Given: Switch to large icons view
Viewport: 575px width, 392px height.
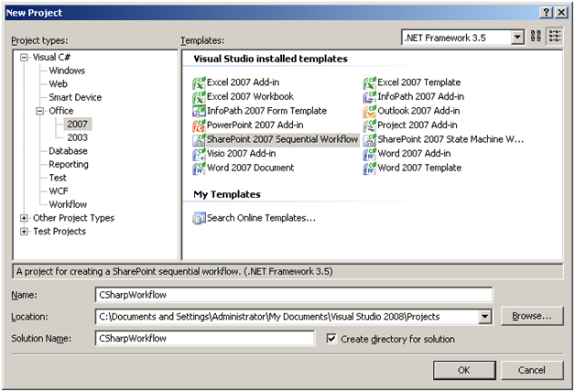Looking at the screenshot, I should click(537, 38).
